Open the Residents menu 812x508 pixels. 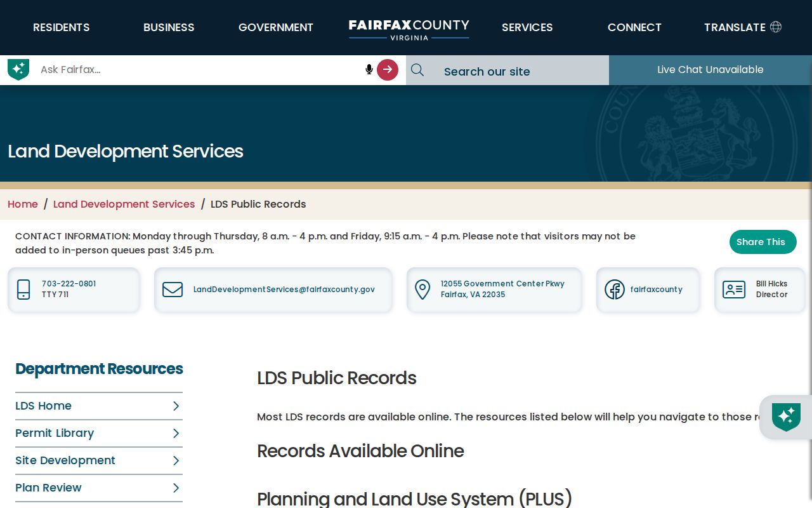(62, 27)
